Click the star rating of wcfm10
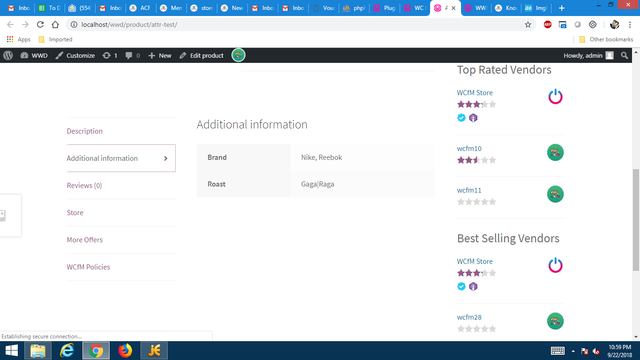The width and height of the screenshot is (640, 360). click(476, 160)
